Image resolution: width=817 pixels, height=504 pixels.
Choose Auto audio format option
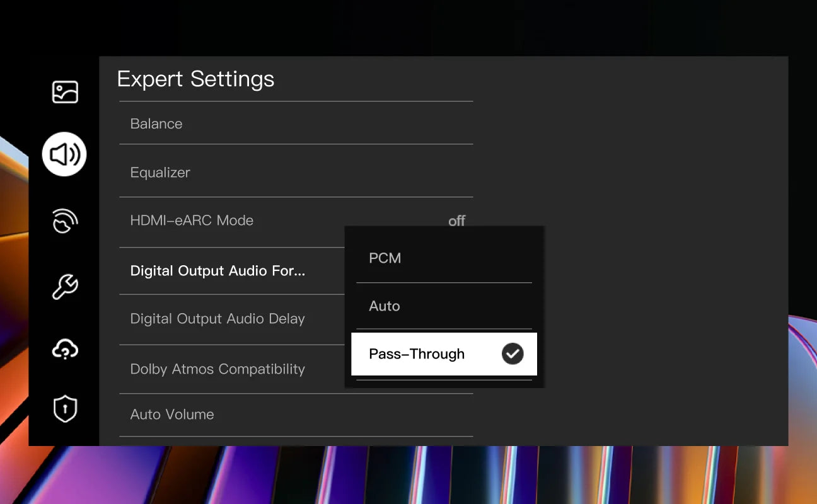click(x=385, y=306)
